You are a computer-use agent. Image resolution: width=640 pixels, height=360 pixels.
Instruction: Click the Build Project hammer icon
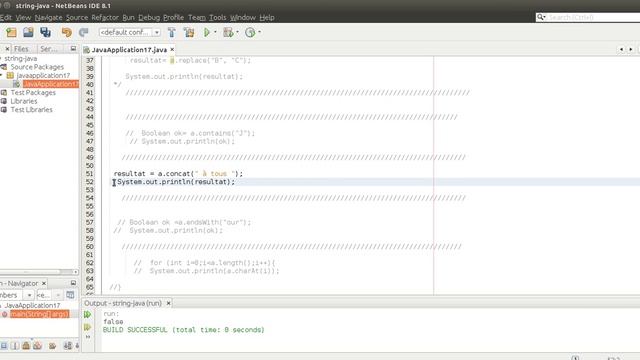coord(172,32)
